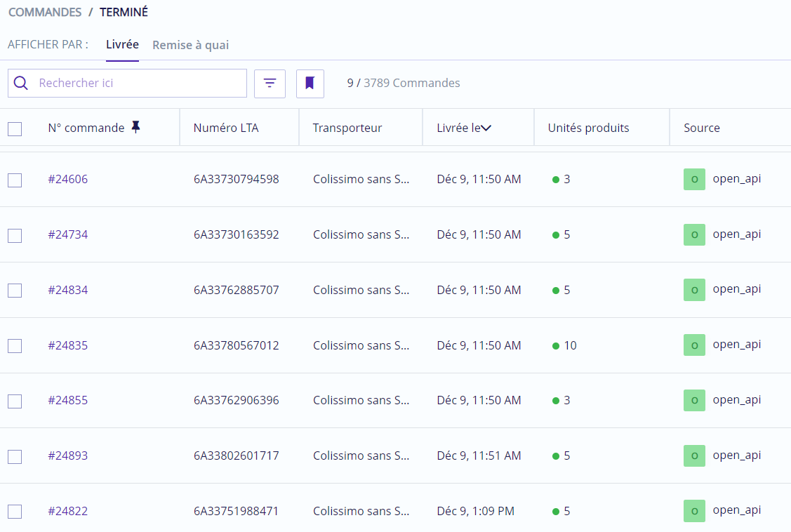This screenshot has height=532, width=791.
Task: Click LTA number 6A33762885707
Action: pos(236,290)
